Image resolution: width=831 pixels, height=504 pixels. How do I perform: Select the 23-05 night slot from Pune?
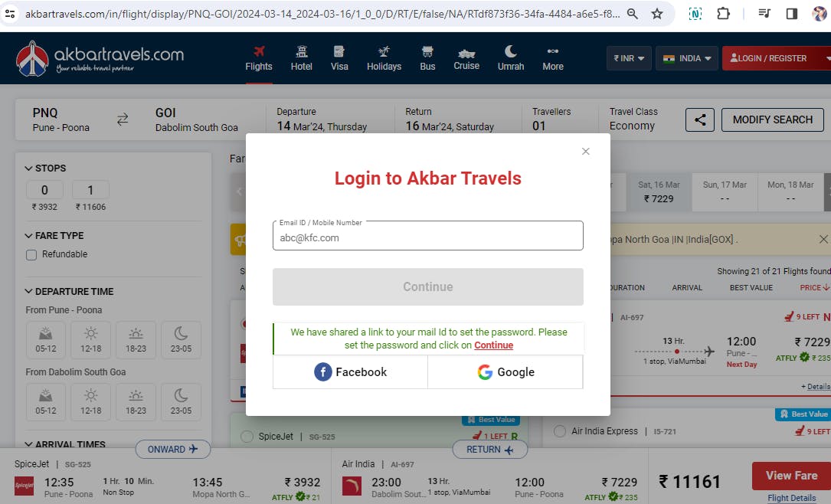click(181, 340)
